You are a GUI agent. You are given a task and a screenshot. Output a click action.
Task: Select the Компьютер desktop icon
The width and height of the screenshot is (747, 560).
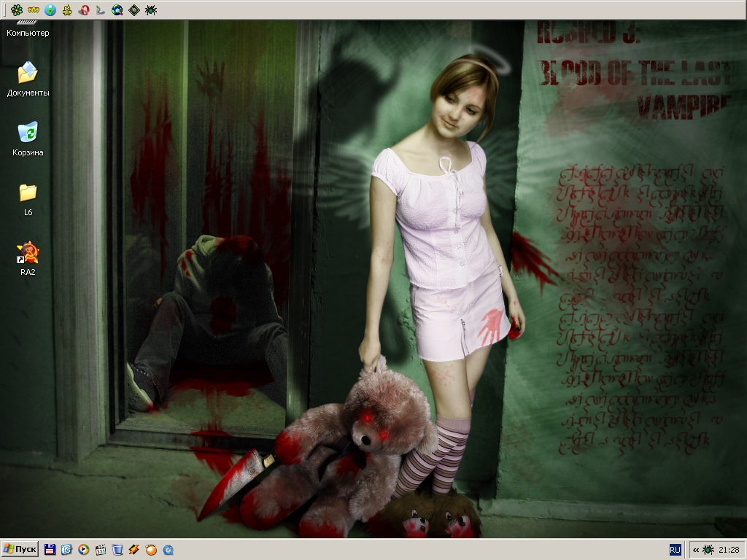[28, 28]
